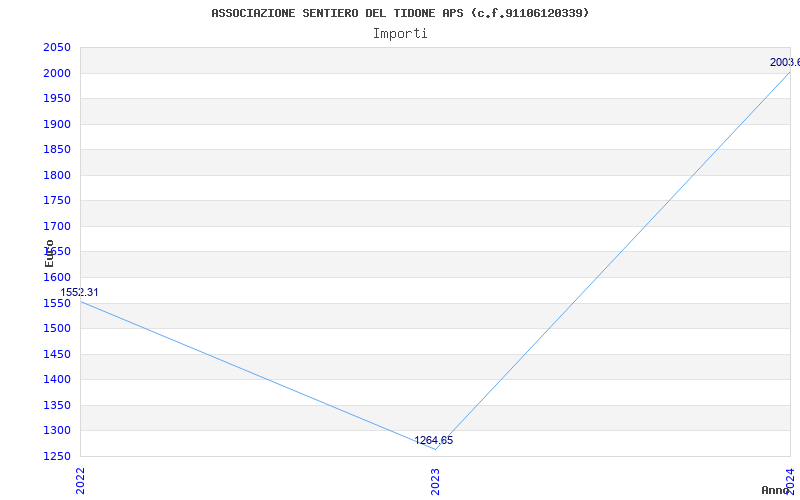Click the Importi subtitle

pos(400,34)
